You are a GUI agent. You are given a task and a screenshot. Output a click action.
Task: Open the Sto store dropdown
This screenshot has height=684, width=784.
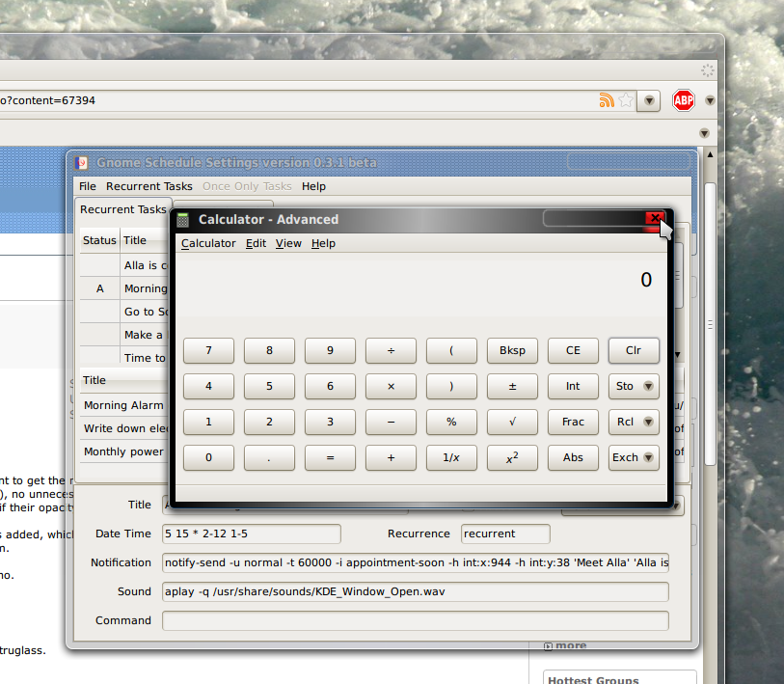click(634, 386)
